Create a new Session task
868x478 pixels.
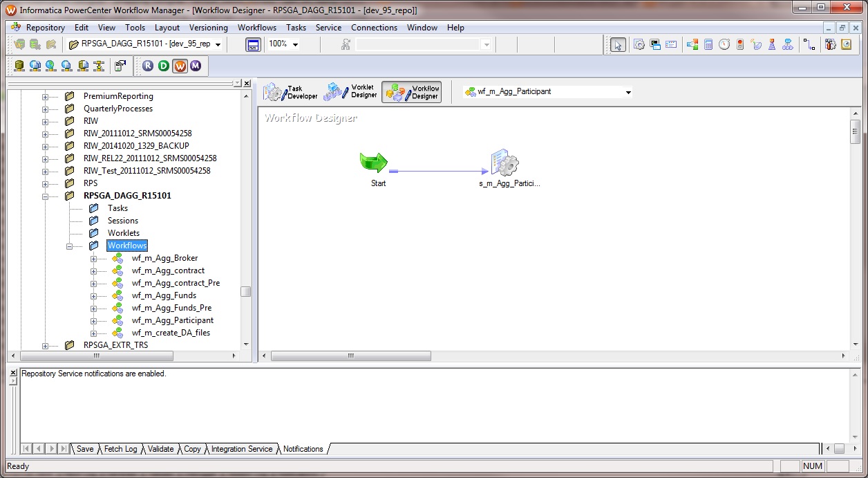[x=640, y=44]
